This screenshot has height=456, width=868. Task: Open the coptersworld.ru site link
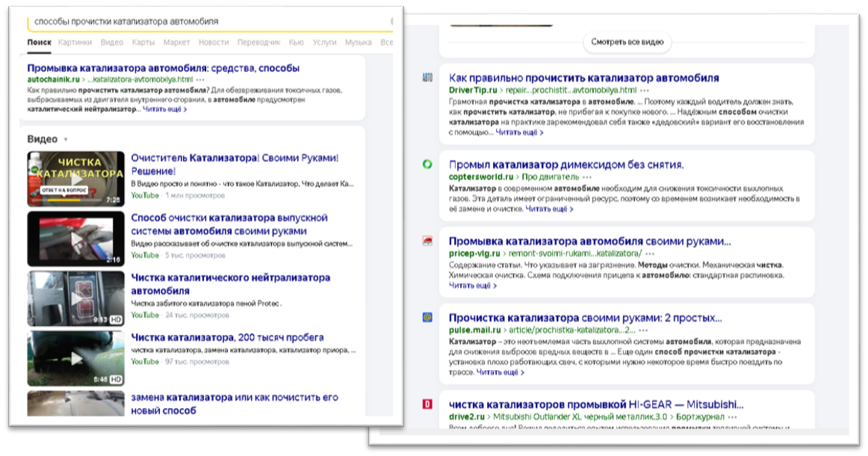tap(481, 176)
